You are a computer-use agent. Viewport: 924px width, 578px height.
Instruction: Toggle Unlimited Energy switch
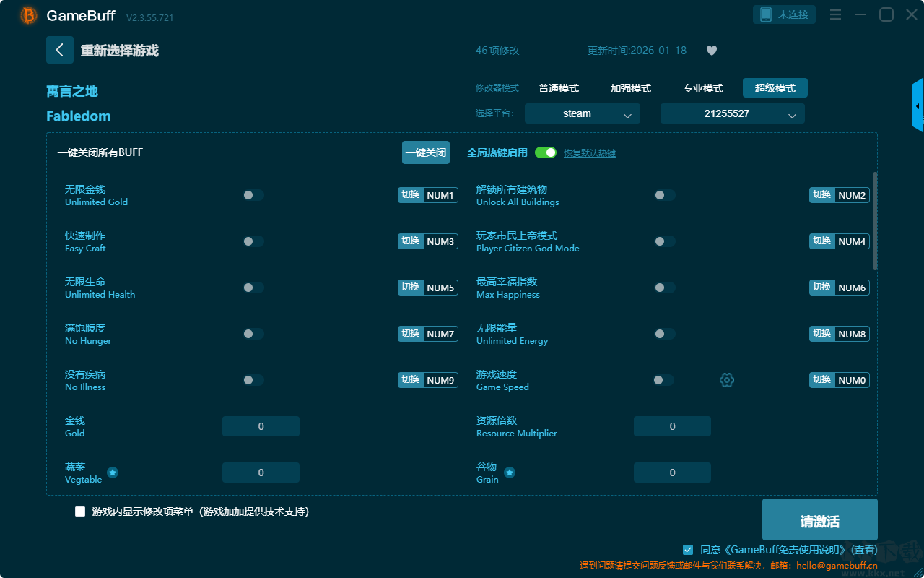tap(665, 334)
